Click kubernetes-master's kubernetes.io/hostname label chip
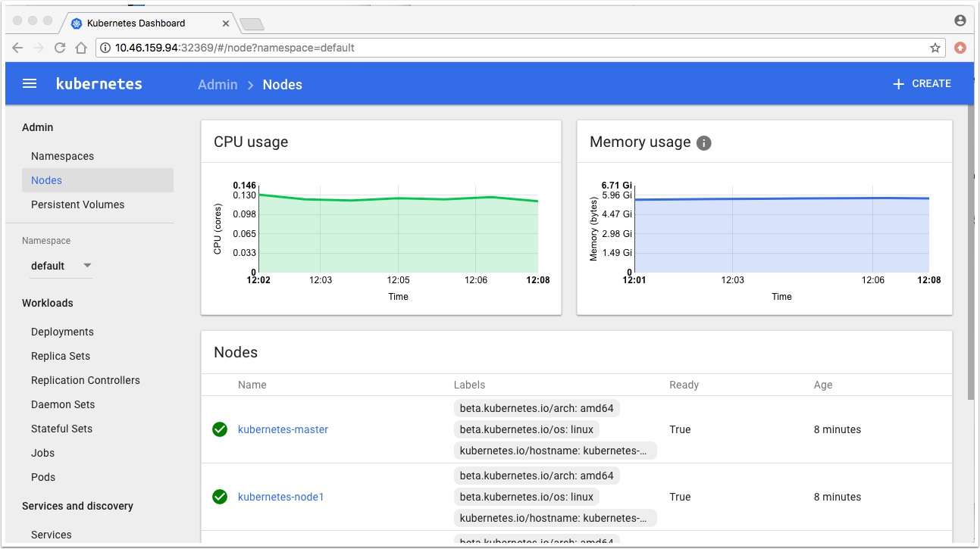The image size is (980, 549). coord(556,451)
